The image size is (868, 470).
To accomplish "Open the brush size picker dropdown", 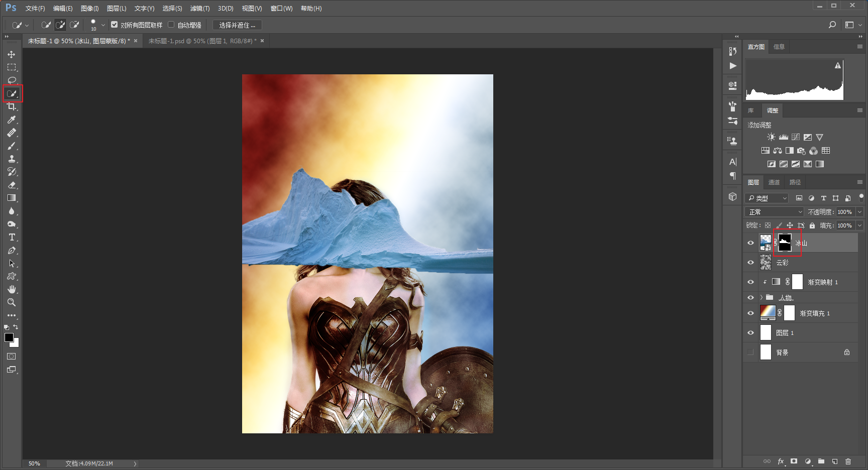I will (103, 25).
